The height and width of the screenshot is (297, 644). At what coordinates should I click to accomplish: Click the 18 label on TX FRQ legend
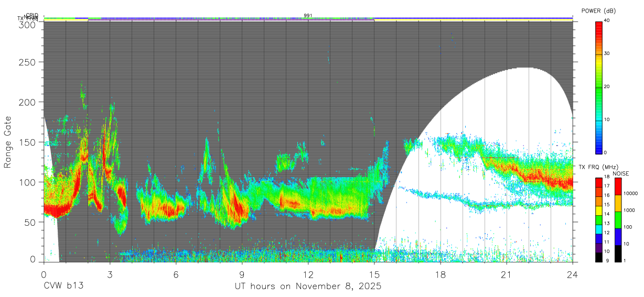click(x=607, y=178)
